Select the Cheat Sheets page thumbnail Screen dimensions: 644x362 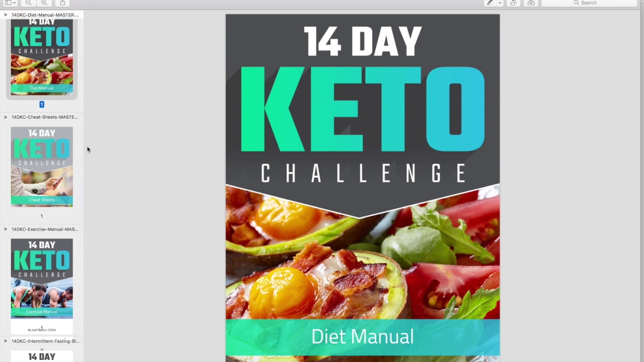coord(42,167)
